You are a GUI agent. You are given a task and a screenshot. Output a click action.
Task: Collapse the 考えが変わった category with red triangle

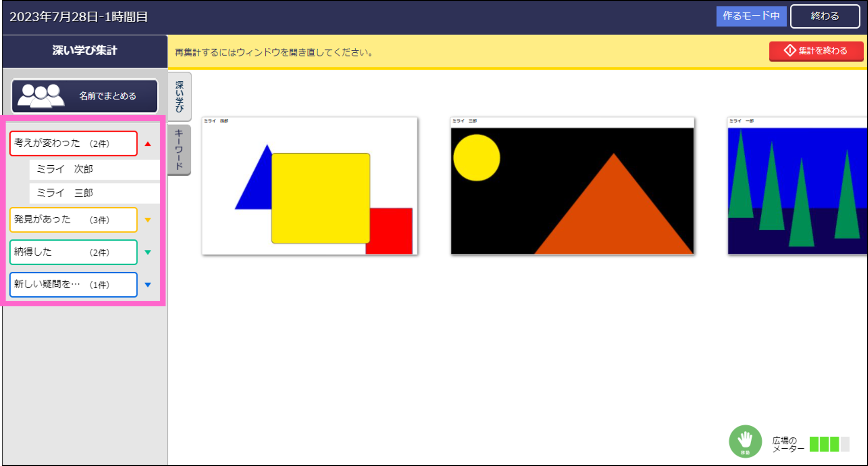tap(148, 143)
